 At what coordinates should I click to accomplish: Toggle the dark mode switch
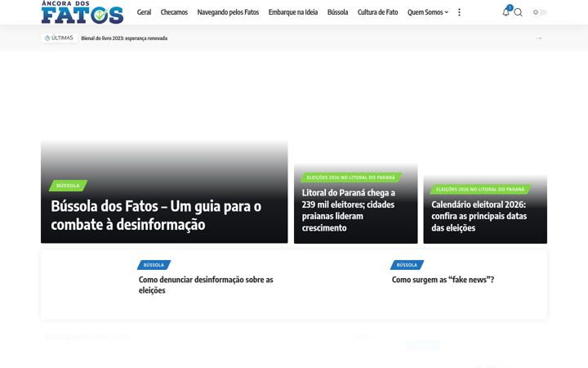[539, 12]
